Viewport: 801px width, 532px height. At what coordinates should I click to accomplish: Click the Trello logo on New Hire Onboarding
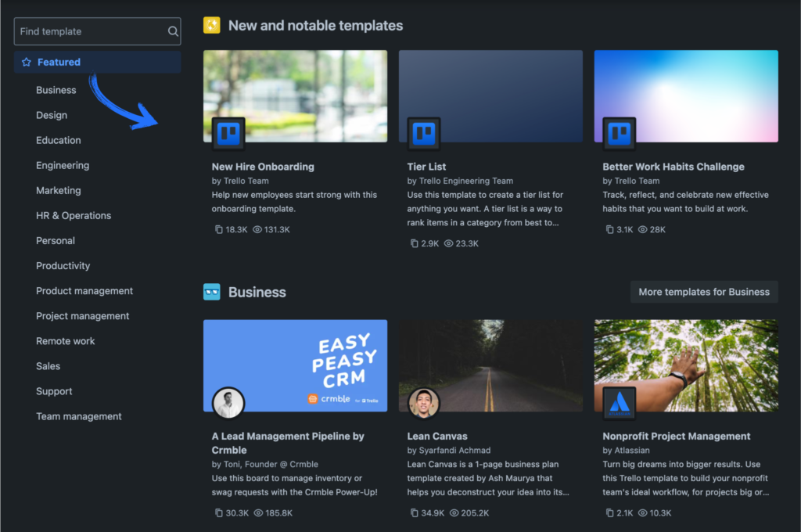[228, 133]
